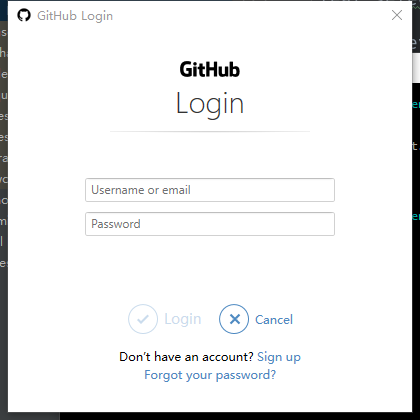Click the large Login heading text
This screenshot has height=420, width=420.
point(210,104)
